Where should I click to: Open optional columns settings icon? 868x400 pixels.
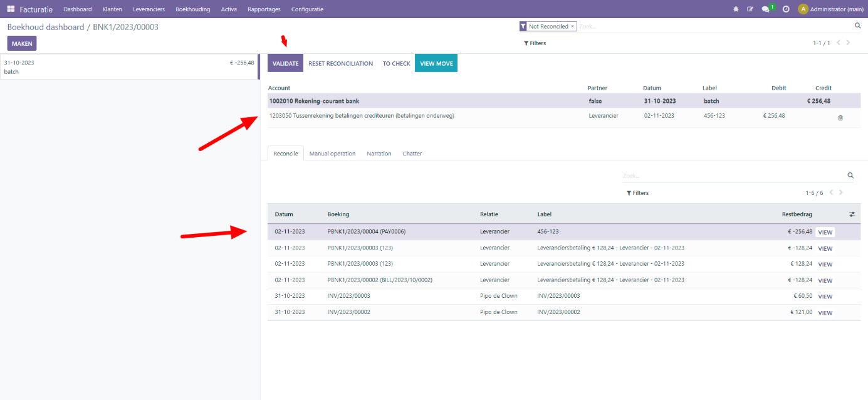pyautogui.click(x=852, y=214)
